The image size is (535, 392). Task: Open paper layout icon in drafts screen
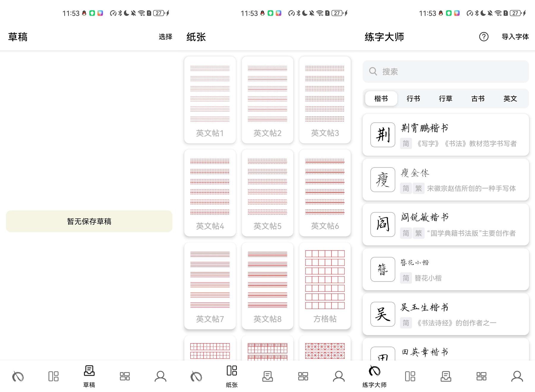(53, 376)
